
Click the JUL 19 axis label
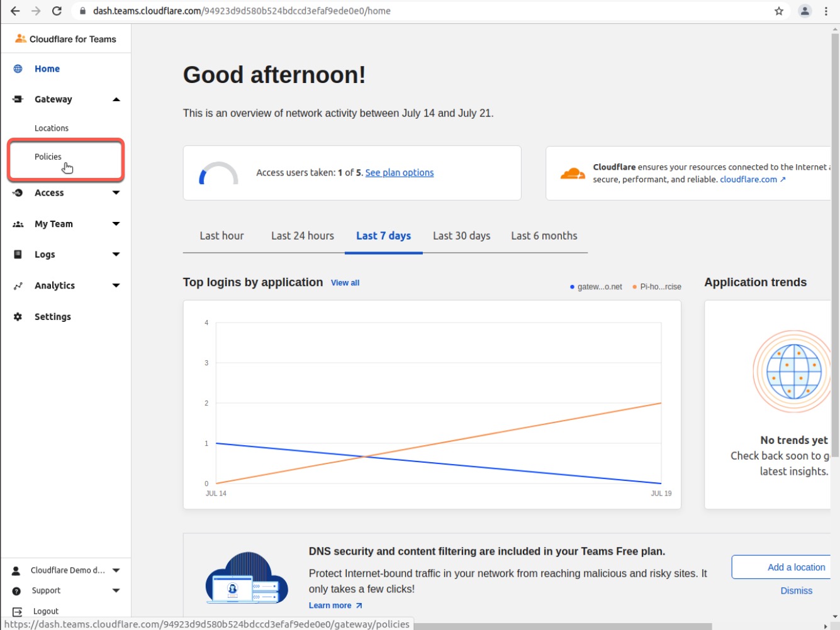tap(661, 494)
